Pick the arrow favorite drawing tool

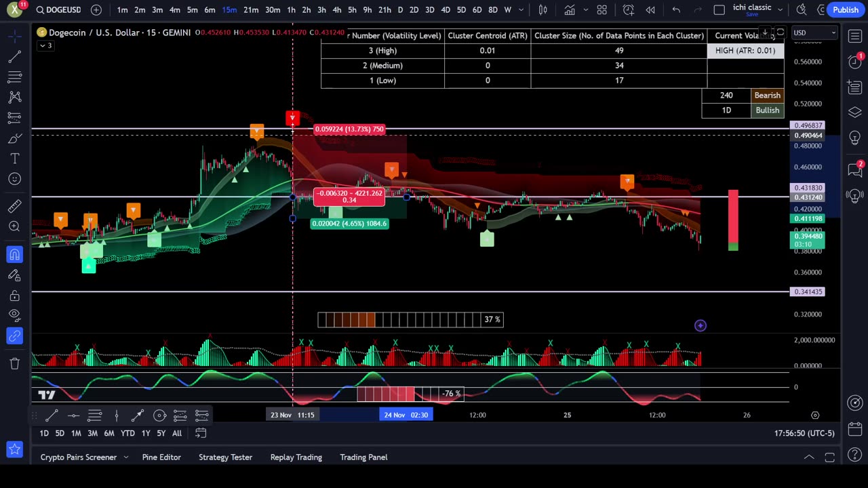138,415
